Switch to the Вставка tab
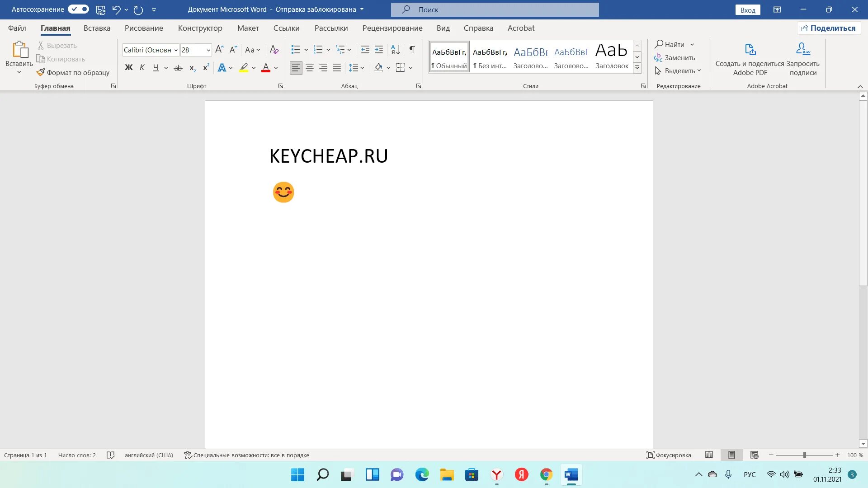 (x=97, y=28)
